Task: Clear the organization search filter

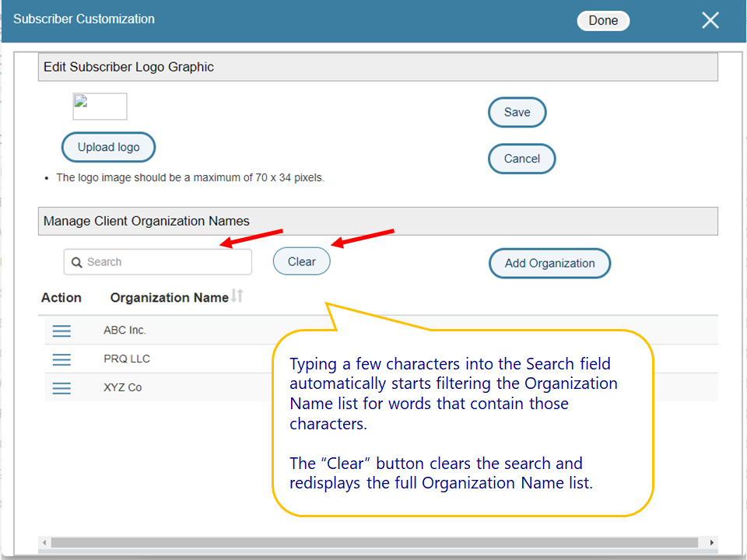Action: pyautogui.click(x=301, y=262)
